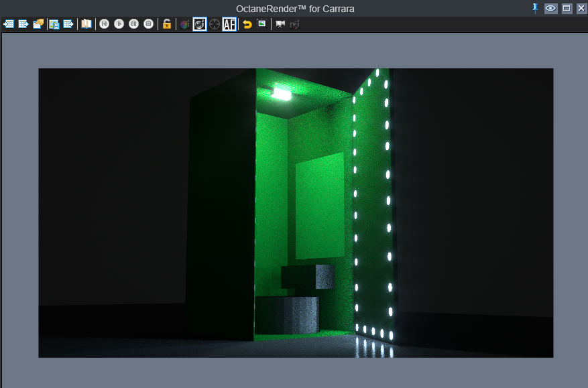Toggle the highlighted glossy sphere picker
This screenshot has height=388, width=588.
[x=200, y=24]
